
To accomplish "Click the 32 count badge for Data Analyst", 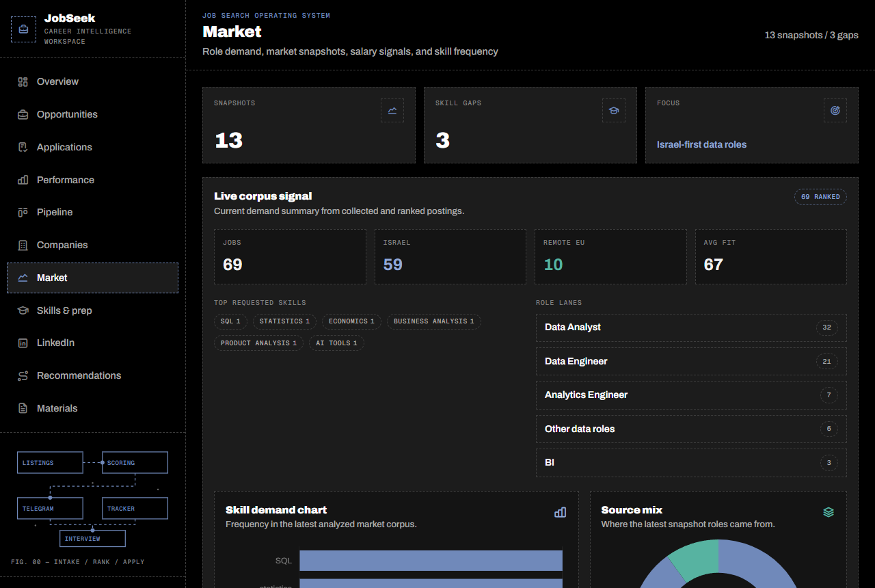I will (826, 328).
